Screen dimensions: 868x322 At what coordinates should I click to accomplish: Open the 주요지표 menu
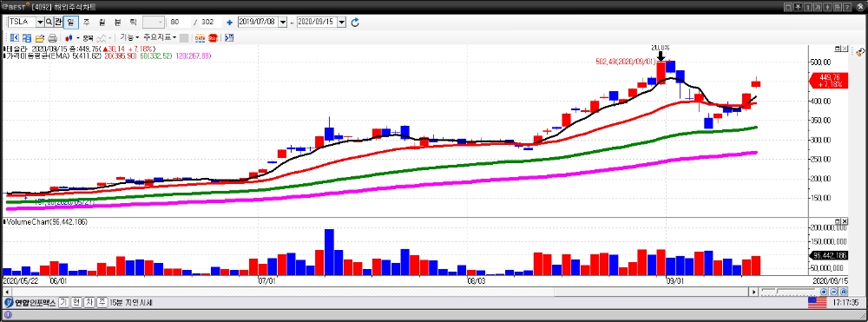click(x=160, y=37)
